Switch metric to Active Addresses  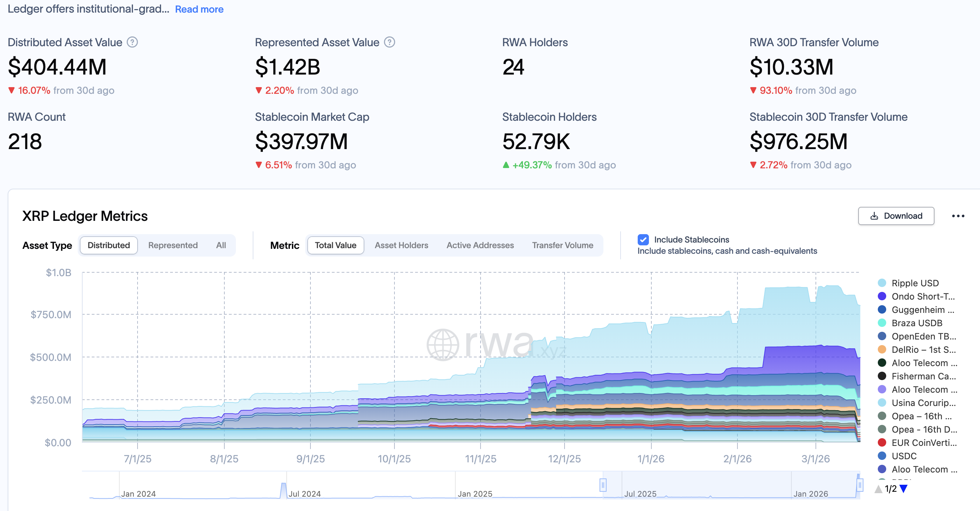[x=480, y=245]
